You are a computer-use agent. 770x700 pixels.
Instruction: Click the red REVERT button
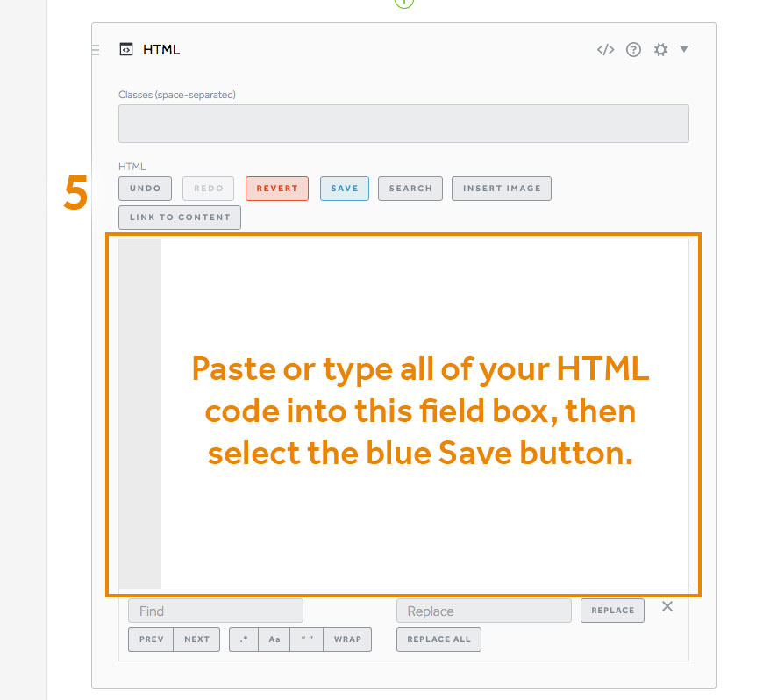tap(276, 188)
